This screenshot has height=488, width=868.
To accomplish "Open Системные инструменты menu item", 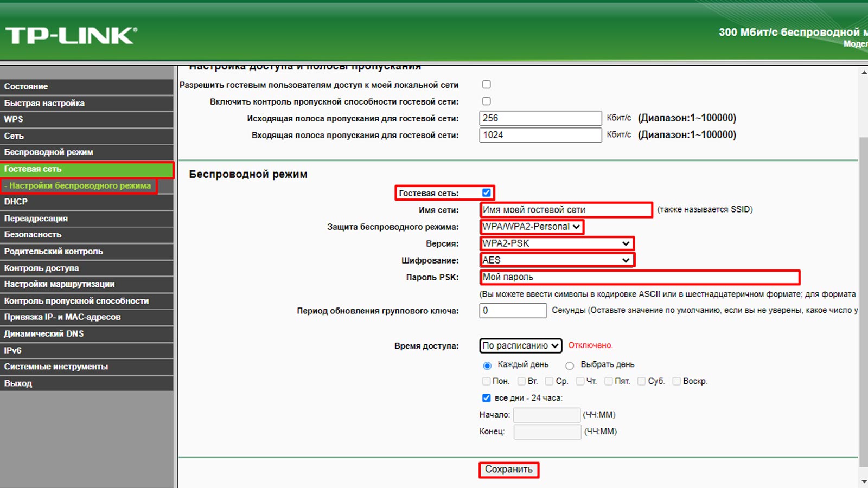I will coord(56,367).
